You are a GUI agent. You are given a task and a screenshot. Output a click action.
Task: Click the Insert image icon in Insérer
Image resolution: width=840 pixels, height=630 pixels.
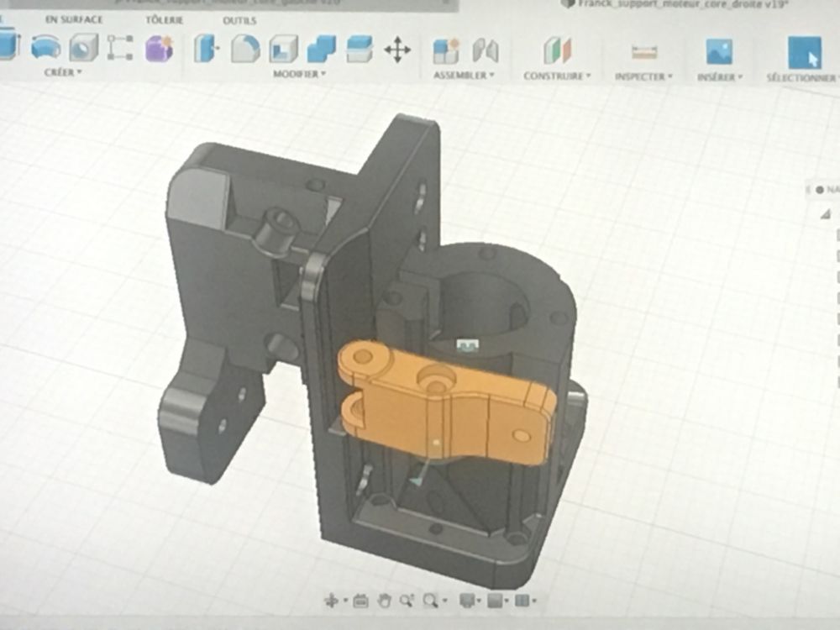(x=720, y=52)
